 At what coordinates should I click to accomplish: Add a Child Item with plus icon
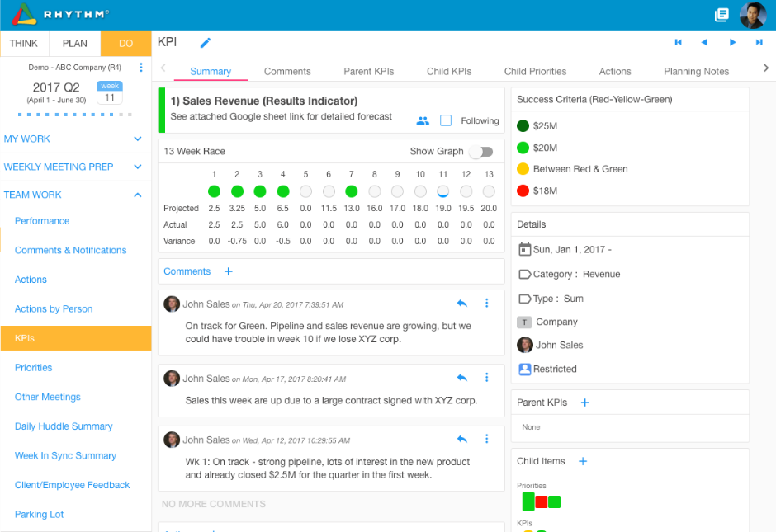point(583,461)
